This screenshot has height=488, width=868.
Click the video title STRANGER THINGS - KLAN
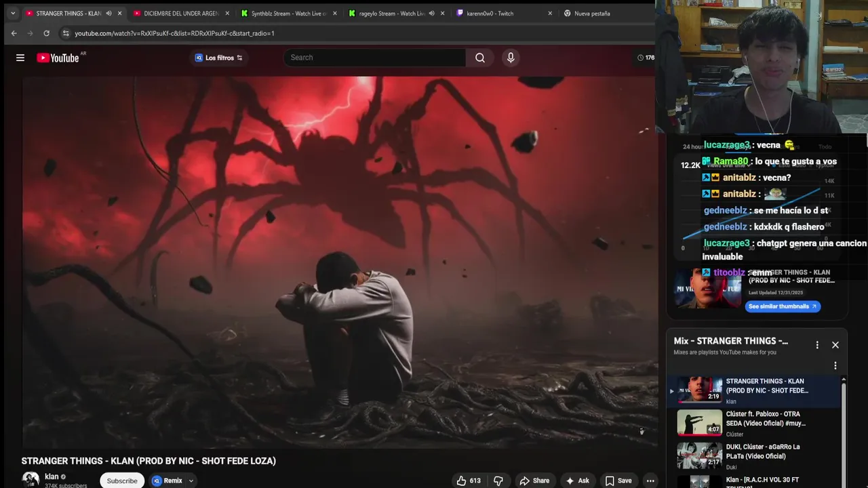click(149, 461)
